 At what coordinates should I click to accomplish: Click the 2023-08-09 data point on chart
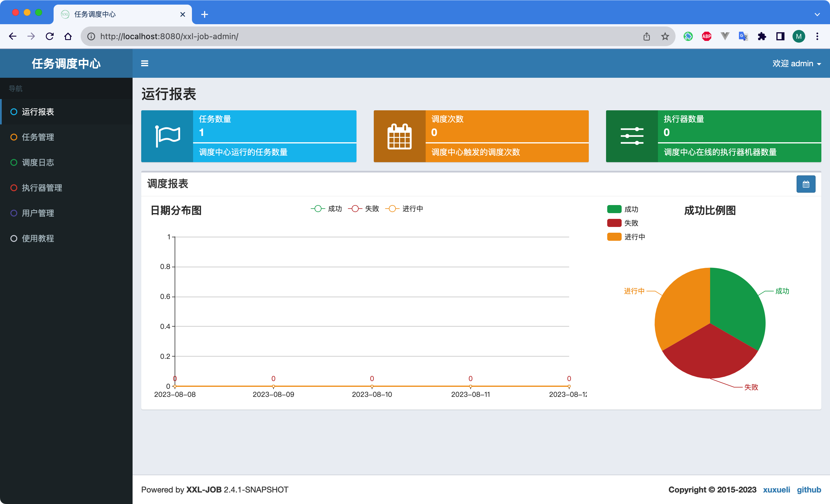tap(273, 386)
